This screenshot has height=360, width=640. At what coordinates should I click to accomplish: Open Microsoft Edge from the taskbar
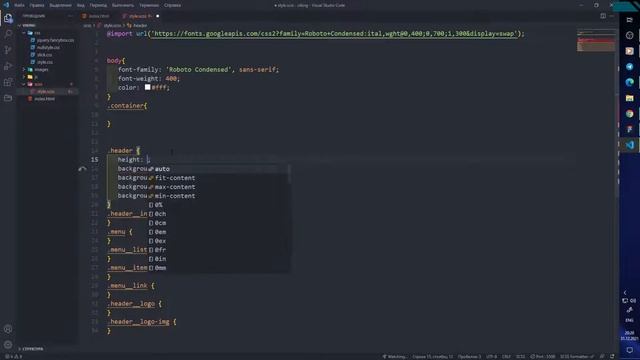pyautogui.click(x=629, y=82)
